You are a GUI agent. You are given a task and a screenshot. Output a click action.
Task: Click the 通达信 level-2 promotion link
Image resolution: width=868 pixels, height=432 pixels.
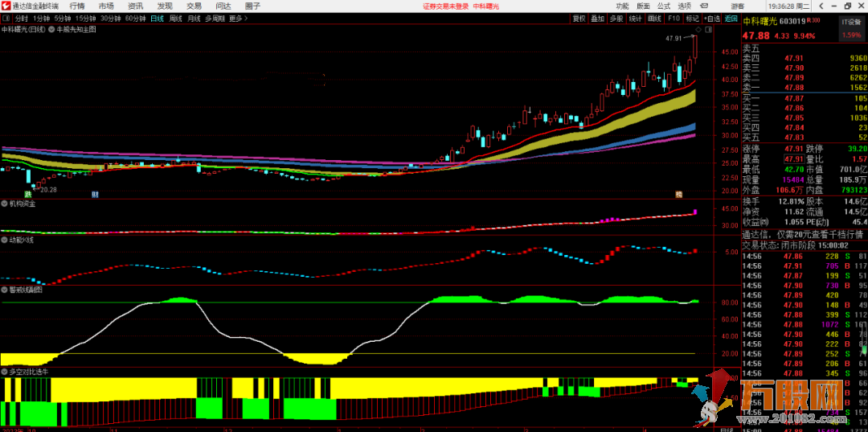tap(805, 234)
